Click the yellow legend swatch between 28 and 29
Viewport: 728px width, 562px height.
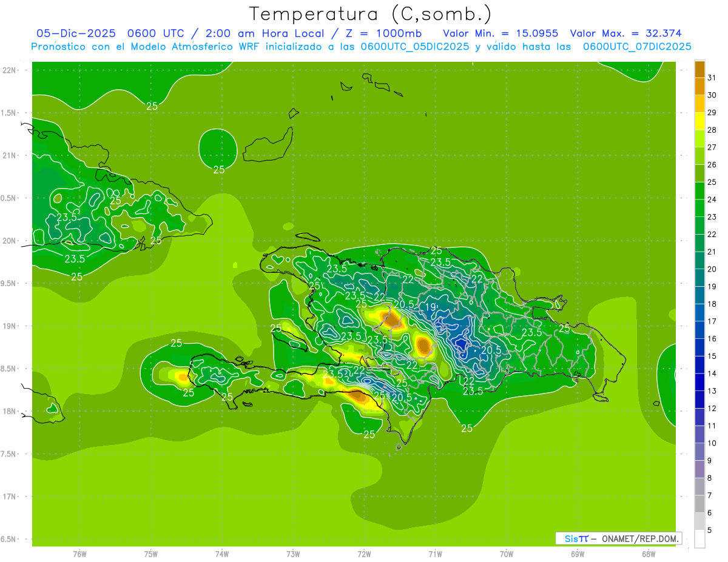(699, 121)
